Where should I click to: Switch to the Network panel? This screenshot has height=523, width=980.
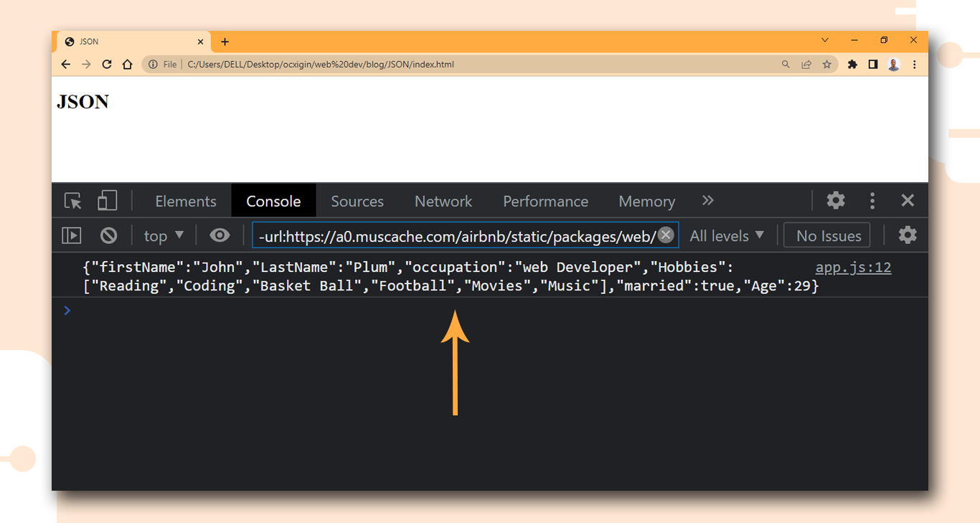point(443,202)
